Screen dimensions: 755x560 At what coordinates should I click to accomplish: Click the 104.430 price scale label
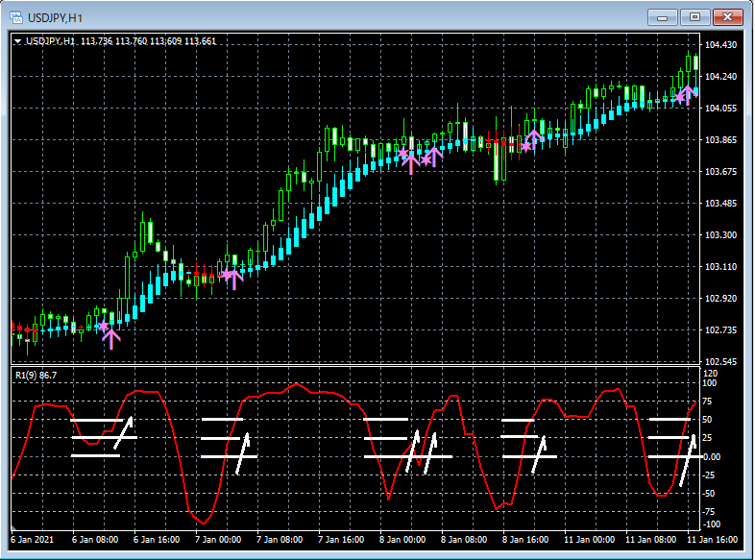[720, 45]
